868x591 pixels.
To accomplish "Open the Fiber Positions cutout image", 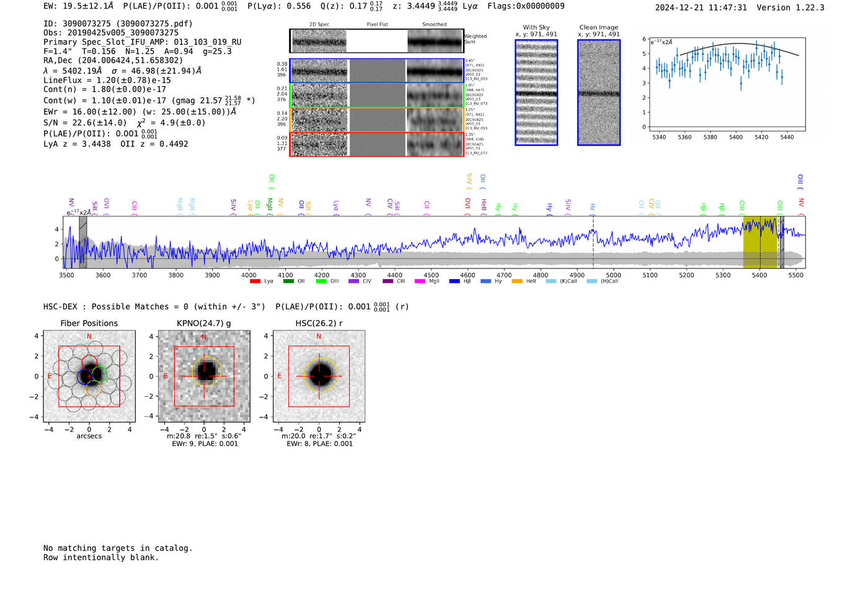I will pos(89,376).
